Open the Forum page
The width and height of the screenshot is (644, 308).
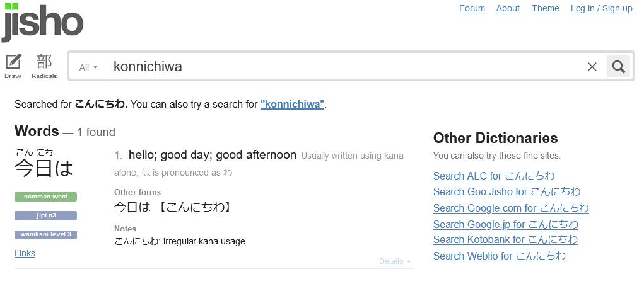point(472,9)
